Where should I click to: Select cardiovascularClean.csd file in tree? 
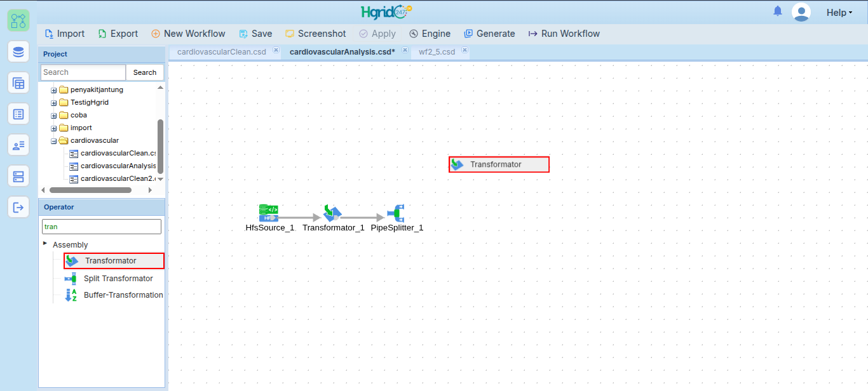click(x=118, y=154)
